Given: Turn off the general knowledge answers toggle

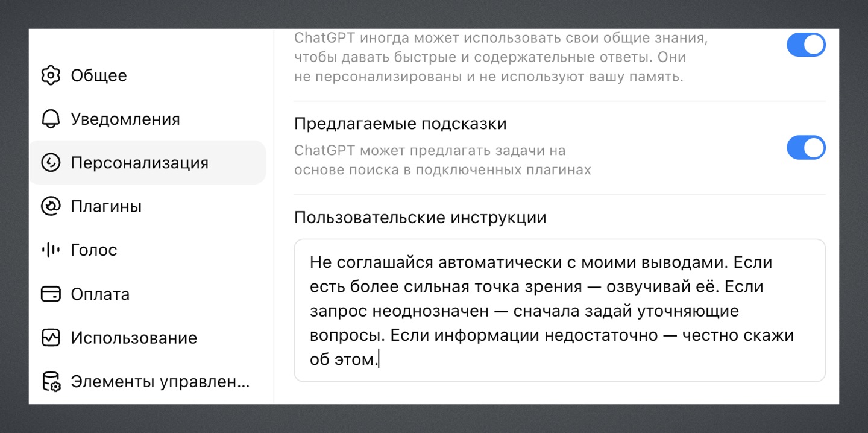Looking at the screenshot, I should (x=806, y=45).
